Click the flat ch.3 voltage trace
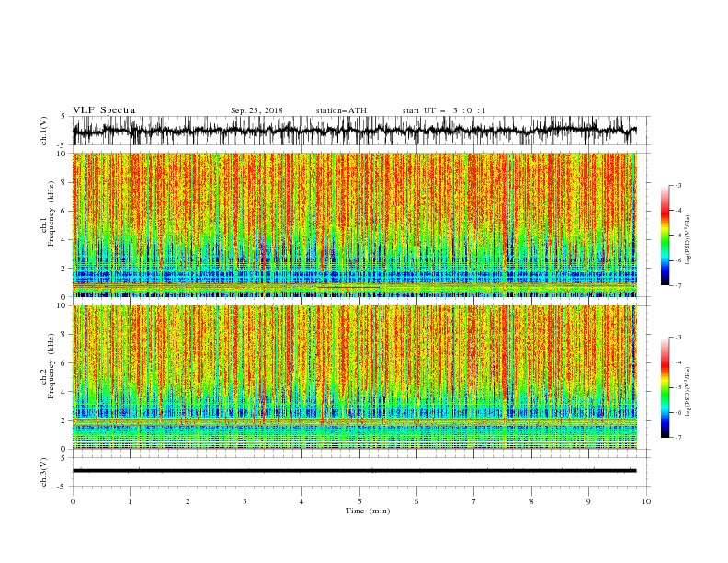The width and height of the screenshot is (728, 563). coord(354,471)
